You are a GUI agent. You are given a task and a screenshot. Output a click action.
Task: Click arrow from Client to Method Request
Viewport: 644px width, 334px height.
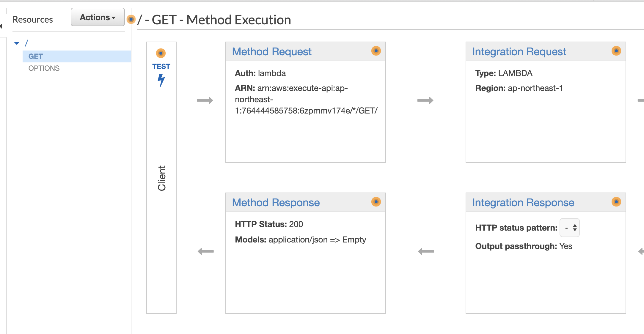[205, 100]
